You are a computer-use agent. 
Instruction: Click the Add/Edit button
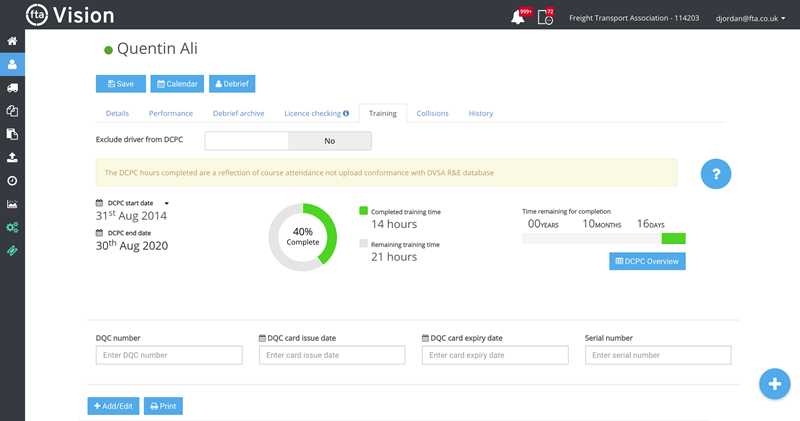point(113,406)
